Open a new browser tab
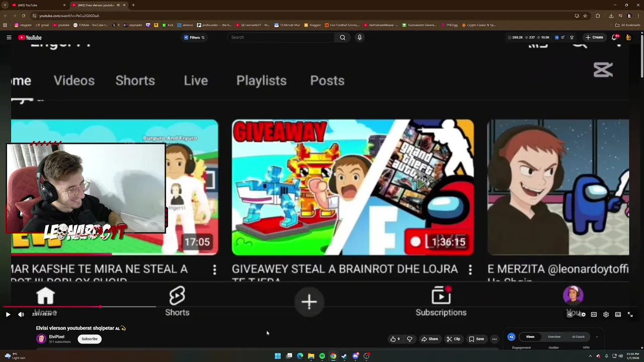Image resolution: width=644 pixels, height=362 pixels. pos(133,5)
